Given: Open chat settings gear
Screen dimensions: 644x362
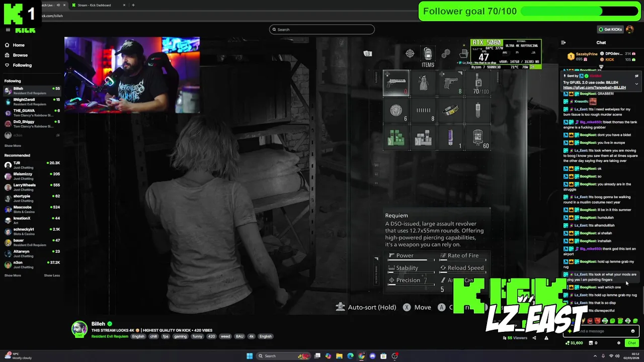Looking at the screenshot, I should click(x=619, y=343).
